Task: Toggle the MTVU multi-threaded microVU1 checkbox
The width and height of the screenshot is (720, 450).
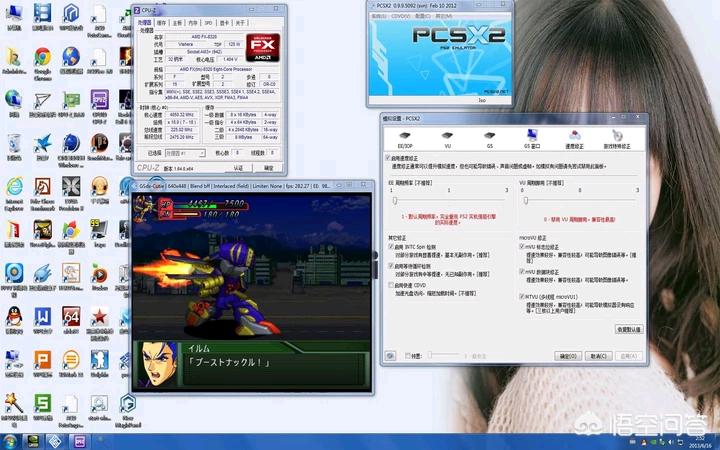Action: coord(522,297)
